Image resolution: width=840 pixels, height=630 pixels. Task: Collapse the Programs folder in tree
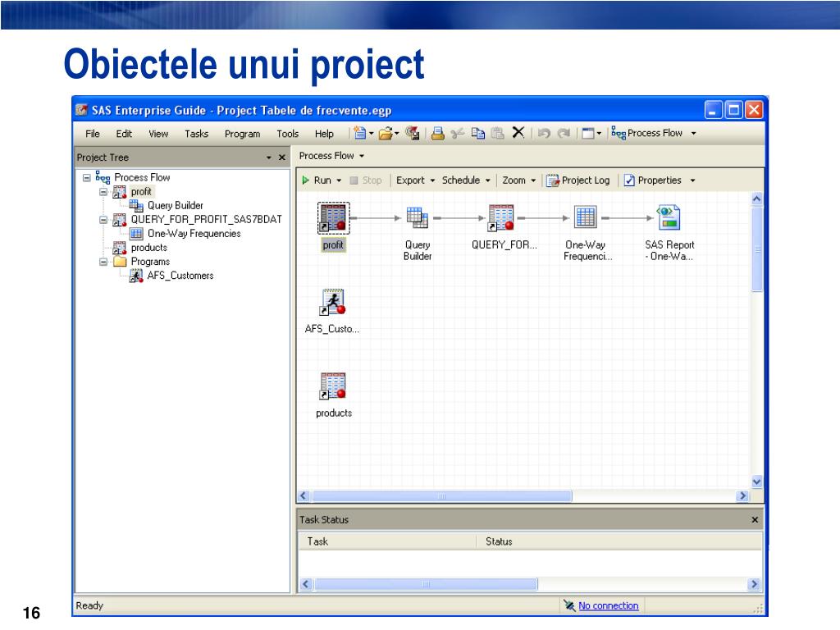103,262
